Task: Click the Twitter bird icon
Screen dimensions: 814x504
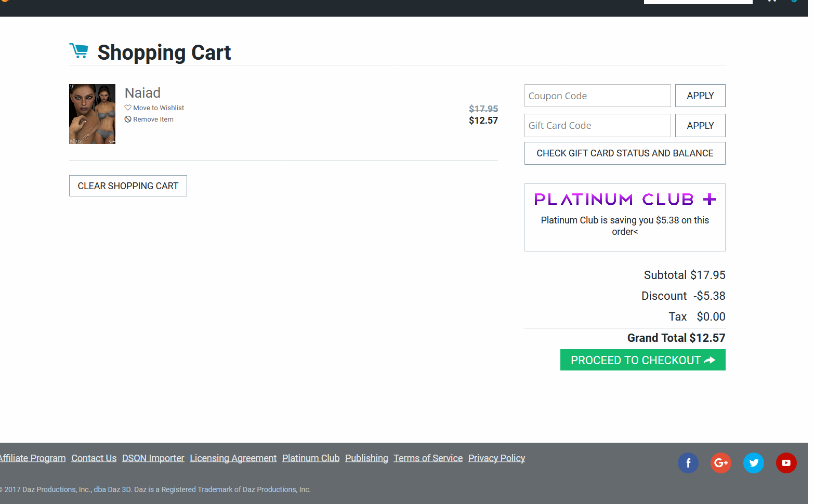Action: coord(753,463)
